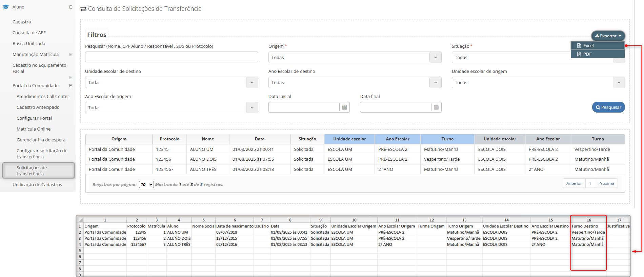Collapse the Aluno menu section

point(71,7)
